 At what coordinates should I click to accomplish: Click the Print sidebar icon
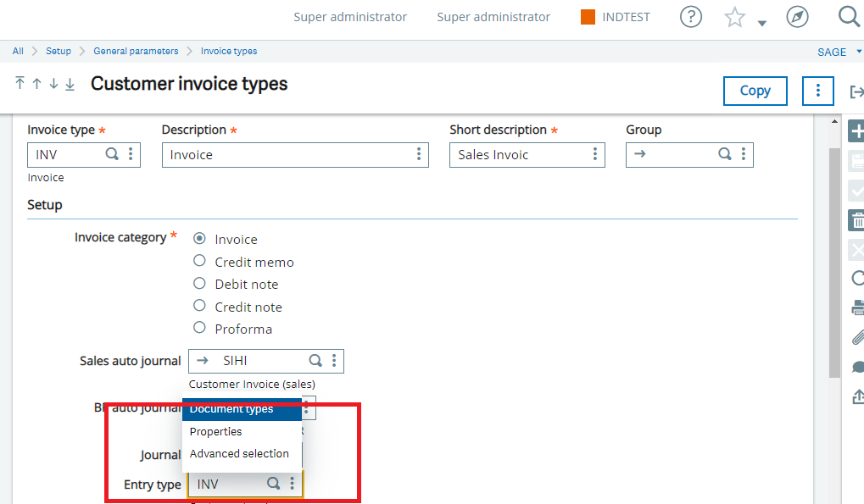coord(857,307)
